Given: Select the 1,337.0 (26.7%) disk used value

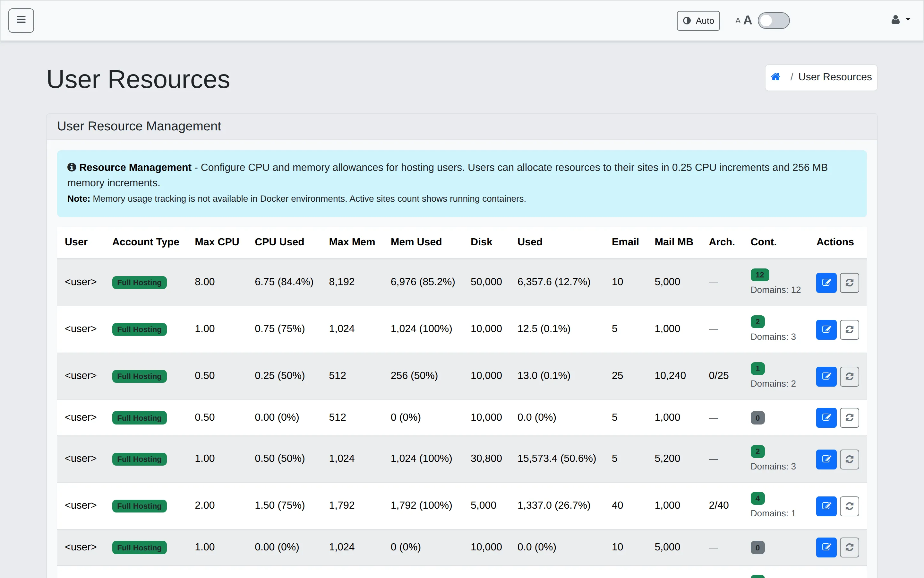Looking at the screenshot, I should 554,505.
